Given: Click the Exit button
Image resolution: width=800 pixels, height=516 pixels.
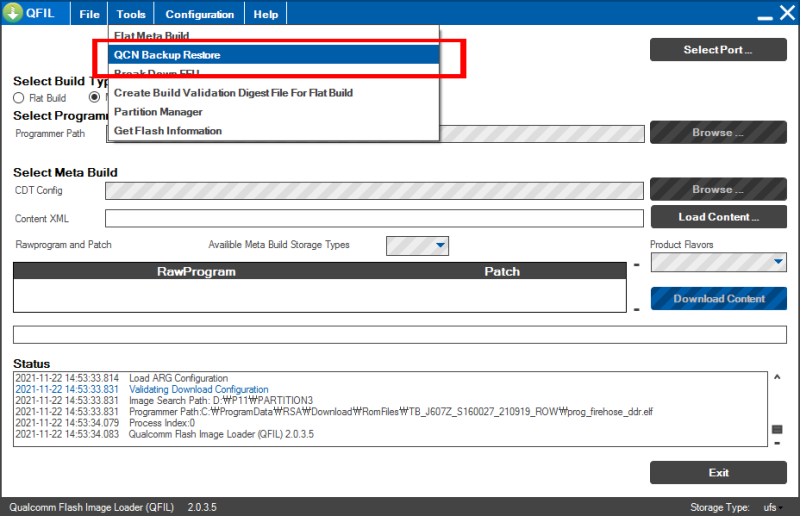Looking at the screenshot, I should click(x=718, y=473).
